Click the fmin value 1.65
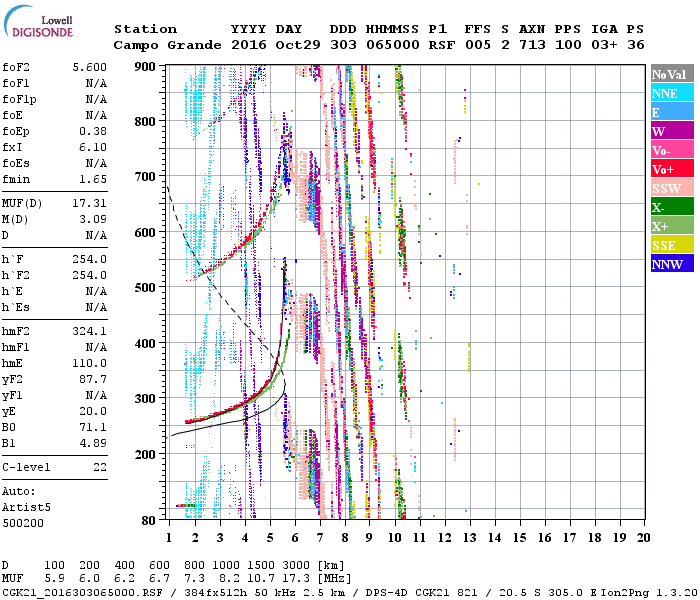 tap(93, 179)
